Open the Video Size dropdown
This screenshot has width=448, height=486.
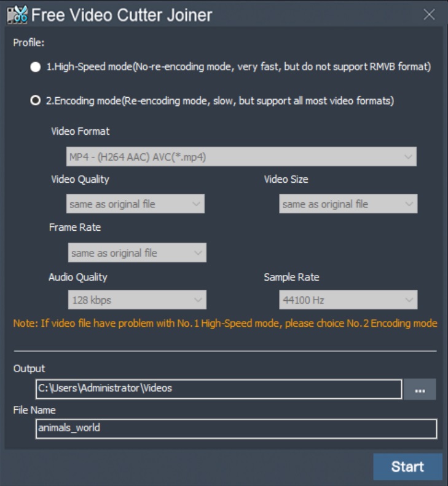[x=348, y=204]
